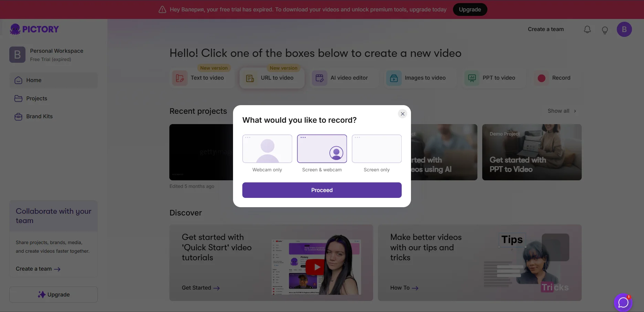Click the Text to video icon
The image size is (644, 312).
click(180, 78)
